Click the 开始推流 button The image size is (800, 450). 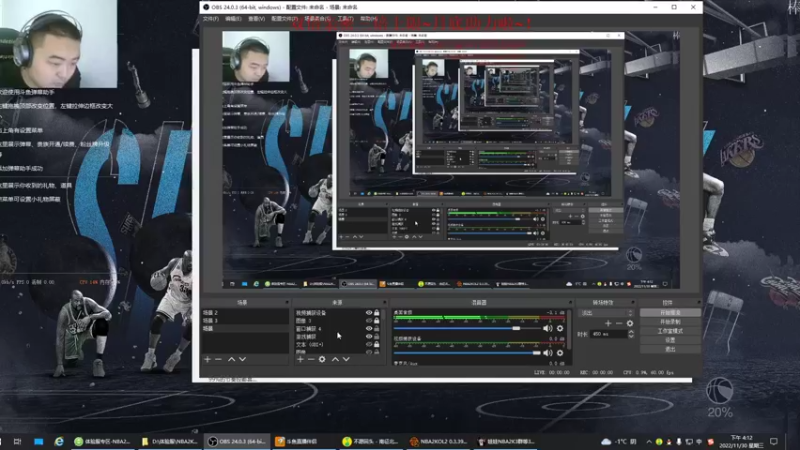(x=670, y=313)
